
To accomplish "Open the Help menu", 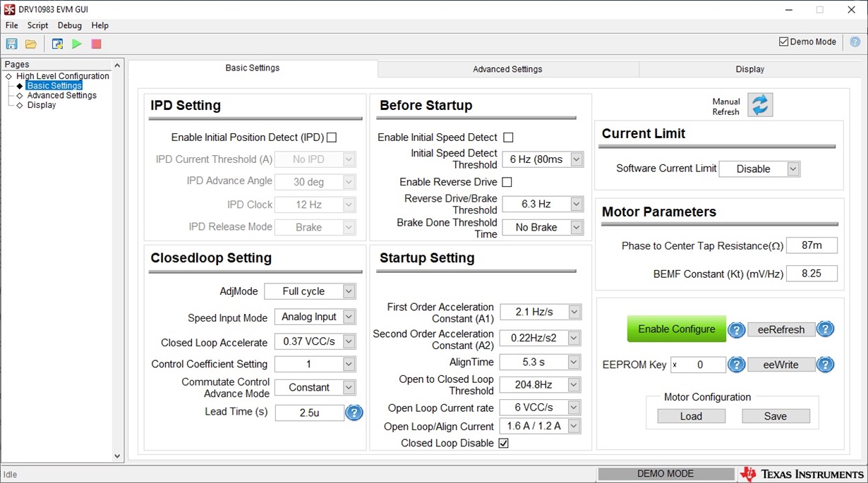I will pos(100,25).
